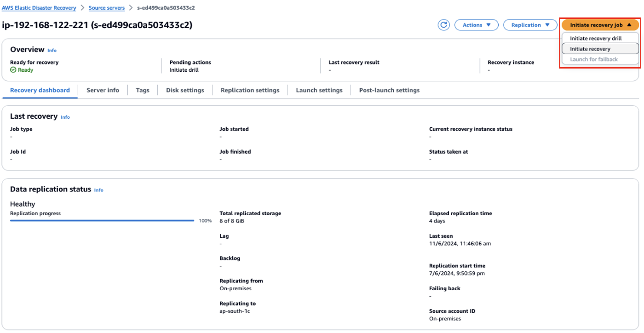The image size is (644, 333).
Task: Choose Initiate recovery from the menu
Action: [590, 49]
